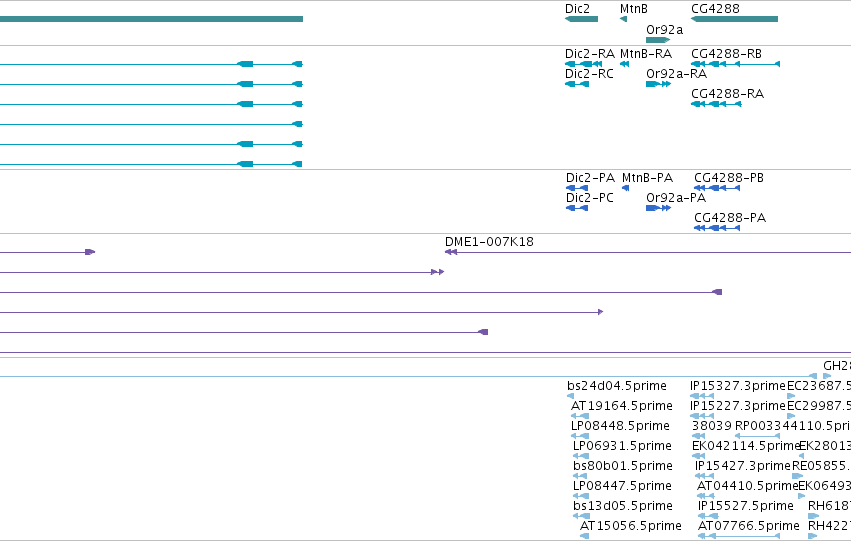Screen dimensions: 851x541
Task: Click the CG4288-RB transcript feature
Action: point(735,64)
